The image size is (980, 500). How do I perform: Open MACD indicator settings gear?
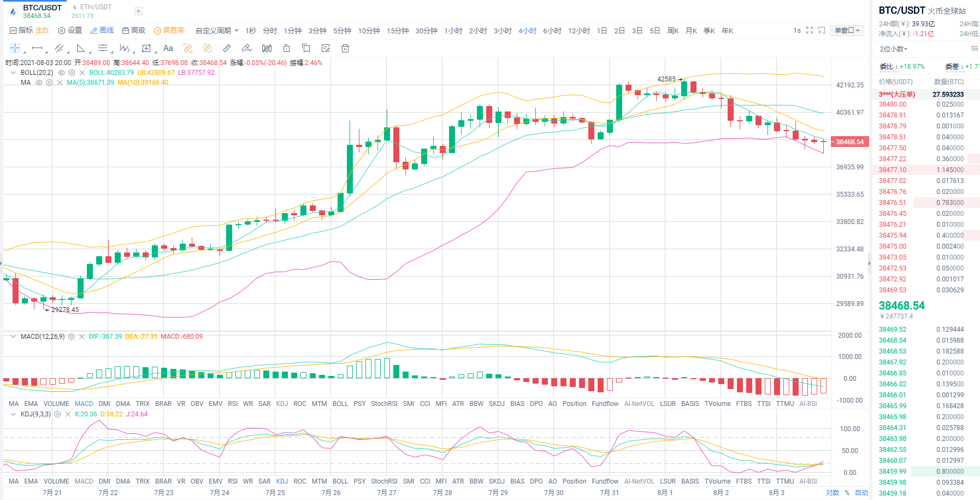71,337
